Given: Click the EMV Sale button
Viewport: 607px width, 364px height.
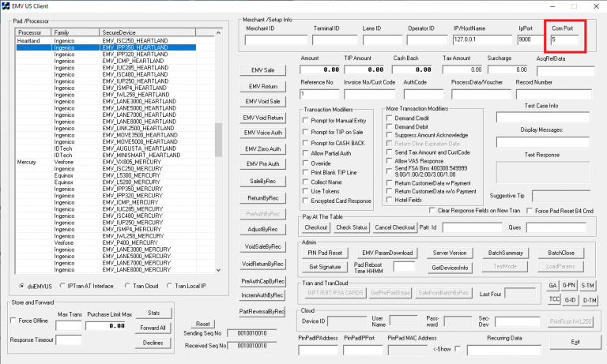Looking at the screenshot, I should 263,70.
